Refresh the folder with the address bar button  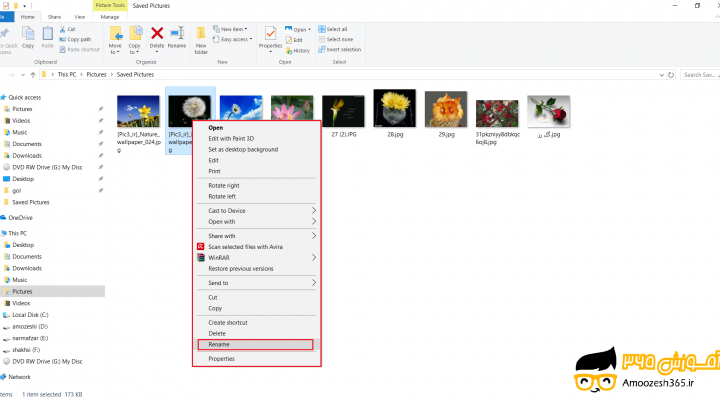click(671, 75)
